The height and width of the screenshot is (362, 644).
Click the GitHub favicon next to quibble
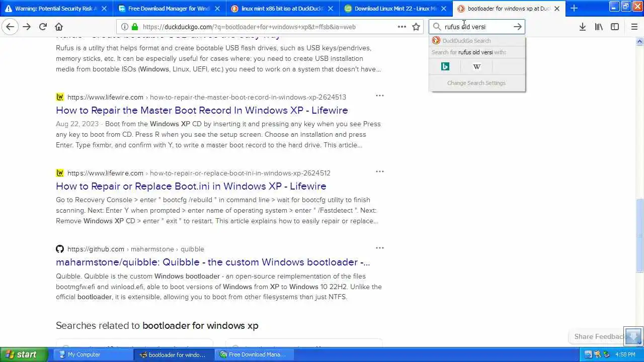point(60,249)
